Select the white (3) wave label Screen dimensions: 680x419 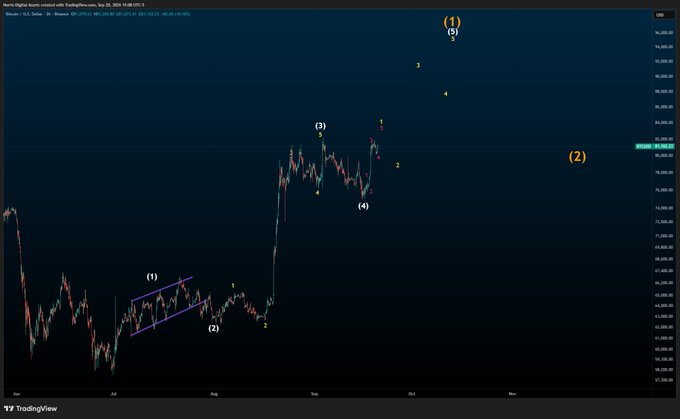click(x=320, y=126)
